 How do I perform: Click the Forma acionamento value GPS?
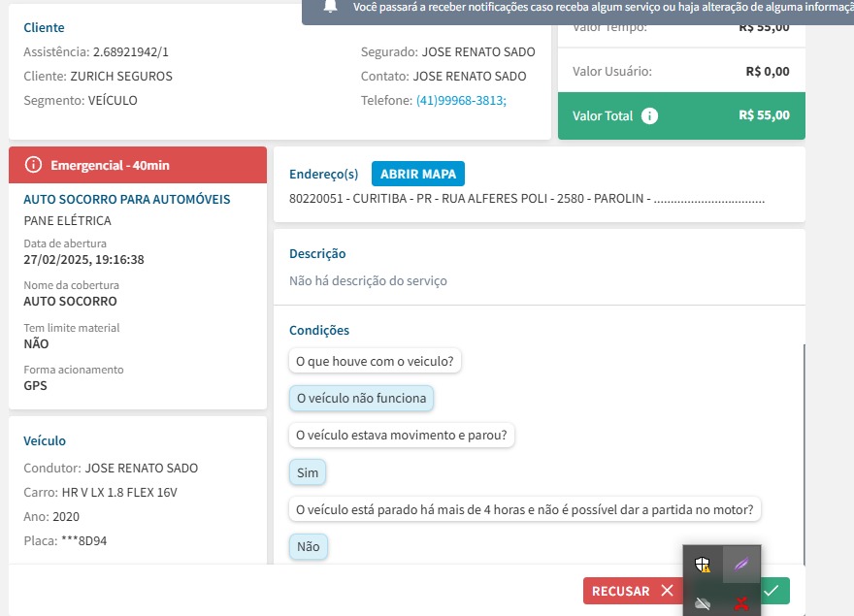pos(35,386)
